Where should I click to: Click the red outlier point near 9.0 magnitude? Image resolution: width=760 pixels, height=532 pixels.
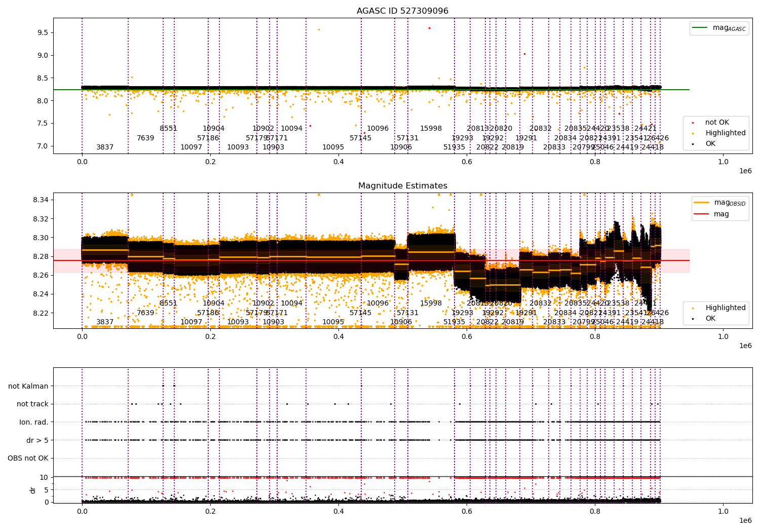pos(524,54)
